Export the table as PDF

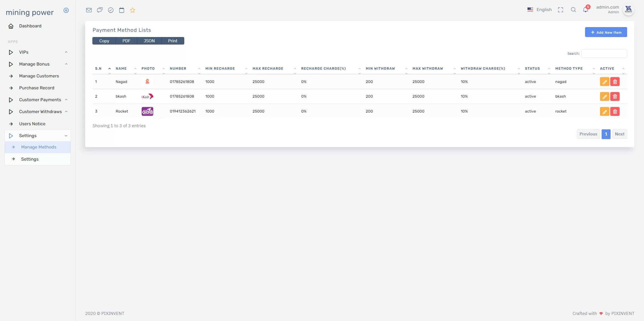(126, 41)
